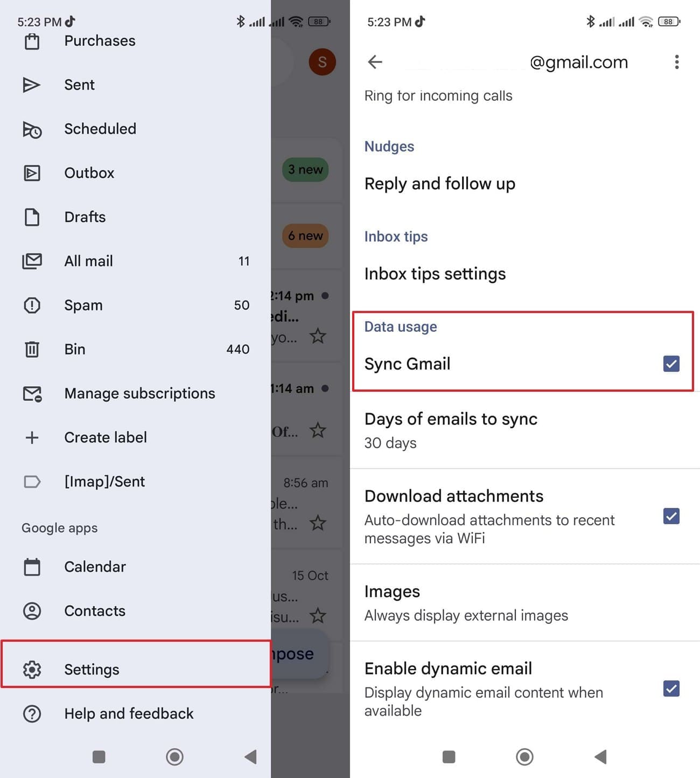This screenshot has height=778, width=700.
Task: Tap the Android Home button in the right screen
Action: [x=524, y=757]
